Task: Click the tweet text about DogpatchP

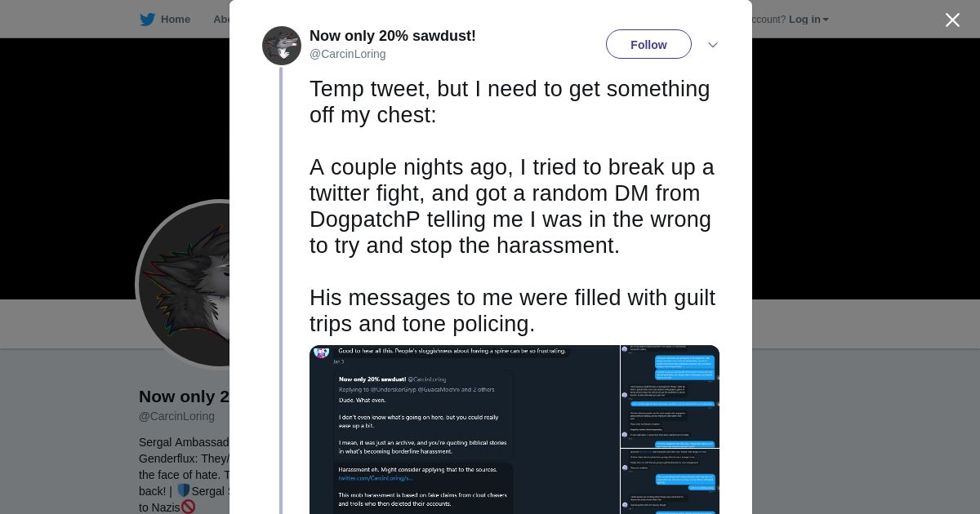Action: tap(513, 206)
